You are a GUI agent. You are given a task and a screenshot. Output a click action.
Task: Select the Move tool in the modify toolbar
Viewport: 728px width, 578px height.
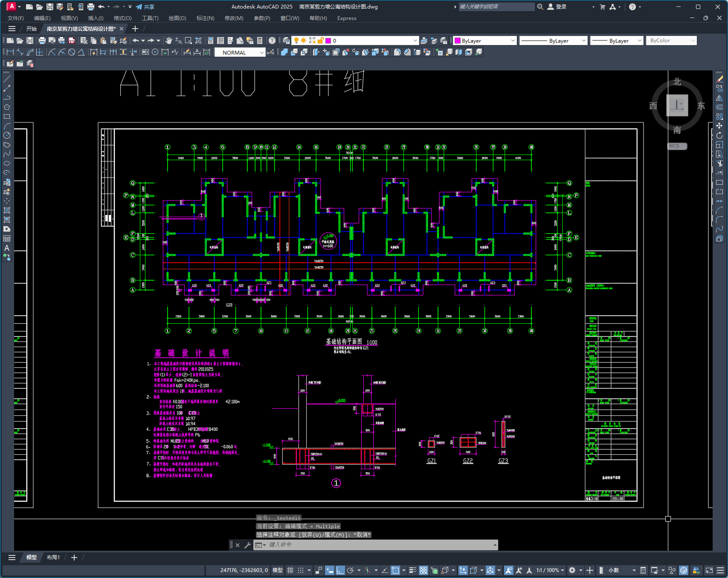click(x=719, y=126)
